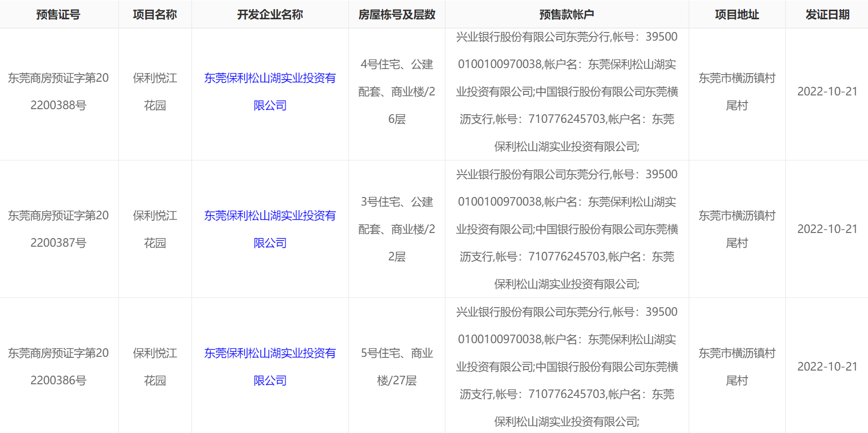Screen dimensions: 868x433
Task: Select date 2022-10-21 in the 2200386号 row
Action: (827, 367)
